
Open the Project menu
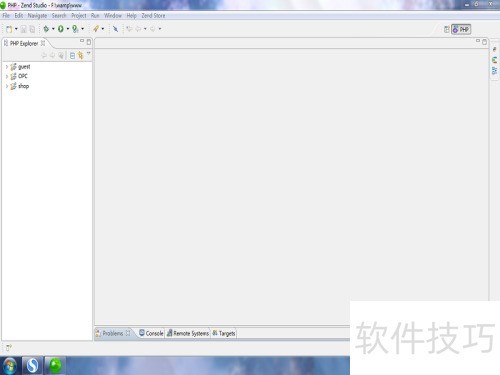pyautogui.click(x=79, y=16)
